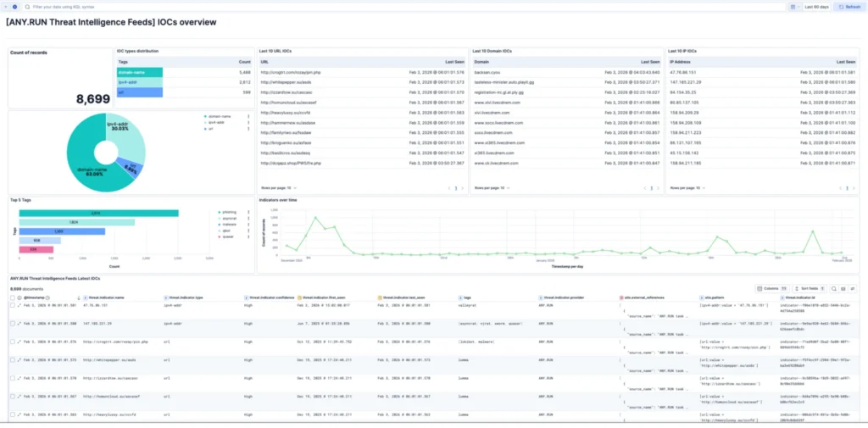Open the filter menu icon beside the query bar
The height and width of the screenshot is (428, 868).
click(6, 7)
